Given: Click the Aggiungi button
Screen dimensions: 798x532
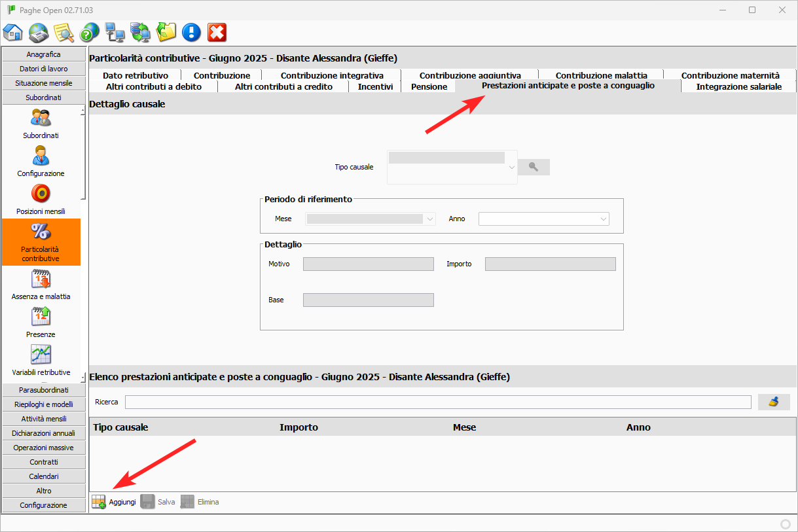Looking at the screenshot, I should tap(115, 502).
